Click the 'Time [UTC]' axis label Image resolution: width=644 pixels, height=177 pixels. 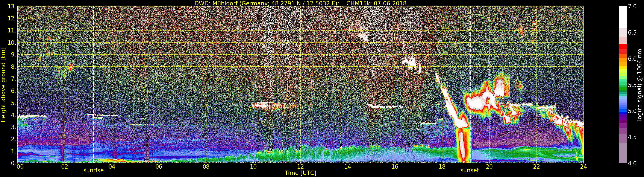pyautogui.click(x=300, y=173)
